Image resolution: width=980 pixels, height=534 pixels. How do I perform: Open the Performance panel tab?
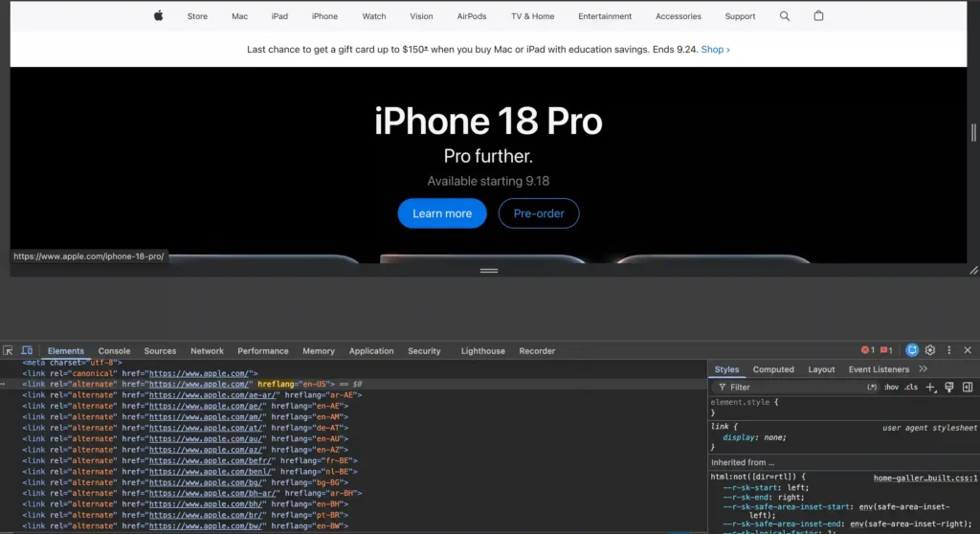(x=262, y=351)
